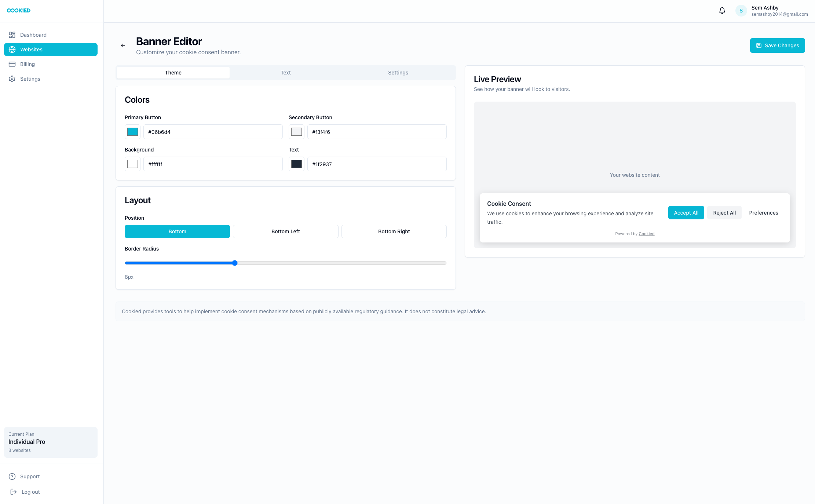Image resolution: width=815 pixels, height=504 pixels.
Task: Keep Bottom selected as banner position
Action: [x=177, y=231]
